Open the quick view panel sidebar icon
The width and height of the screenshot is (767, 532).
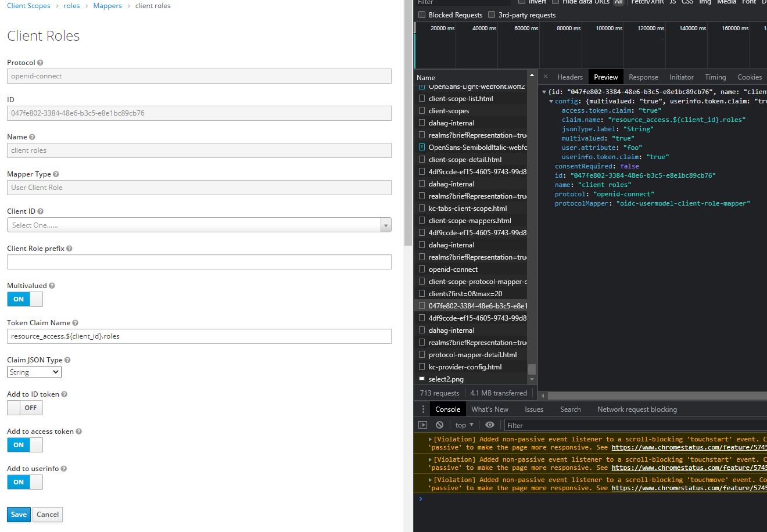tap(424, 425)
